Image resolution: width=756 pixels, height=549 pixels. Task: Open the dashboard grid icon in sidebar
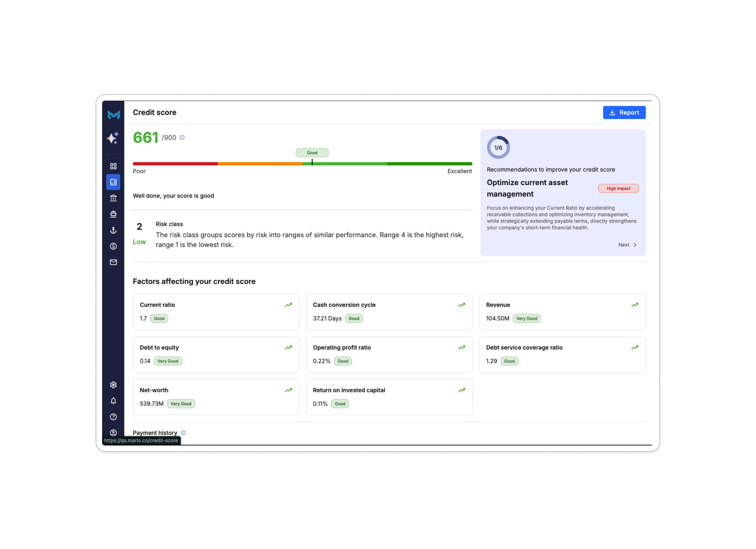pyautogui.click(x=113, y=166)
